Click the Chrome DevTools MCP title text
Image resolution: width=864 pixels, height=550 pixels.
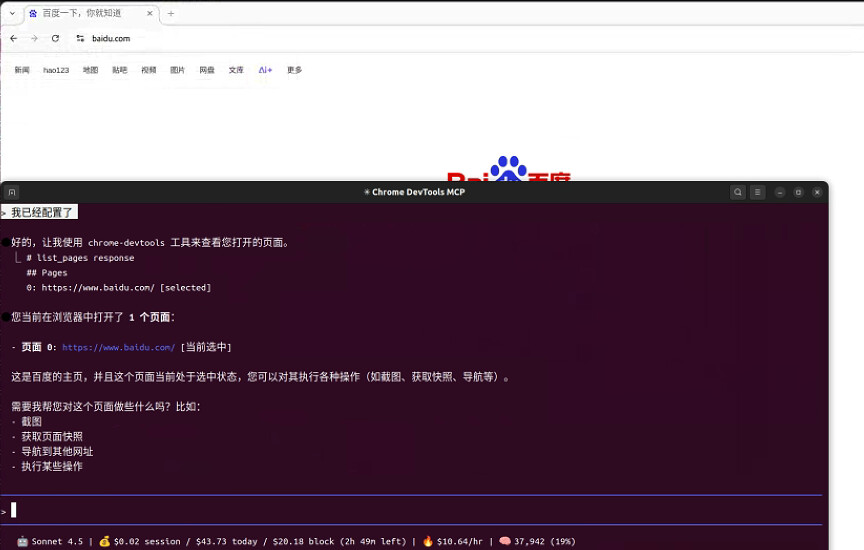click(418, 192)
